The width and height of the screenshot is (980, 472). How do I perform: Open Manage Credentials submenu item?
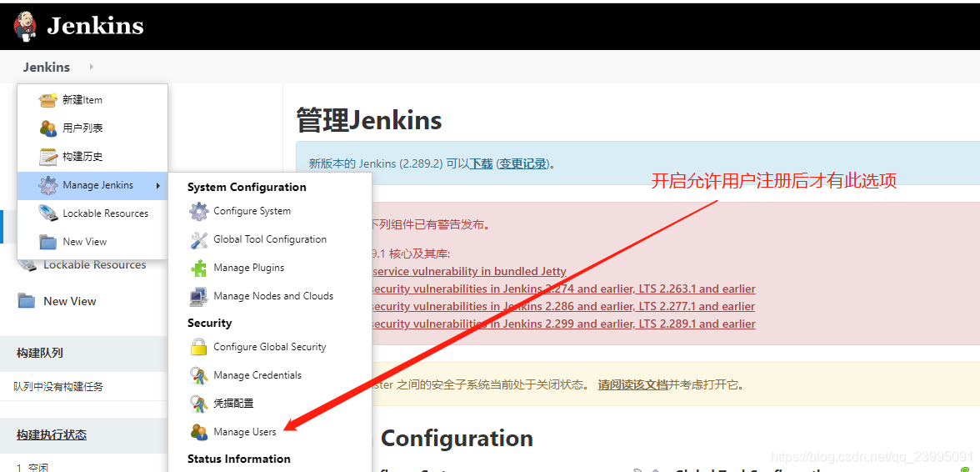pyautogui.click(x=257, y=375)
